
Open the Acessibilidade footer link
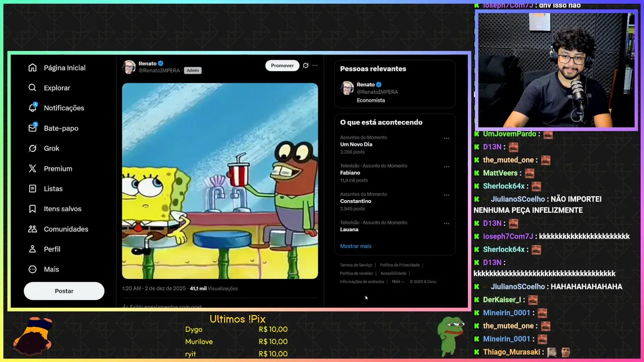(393, 274)
